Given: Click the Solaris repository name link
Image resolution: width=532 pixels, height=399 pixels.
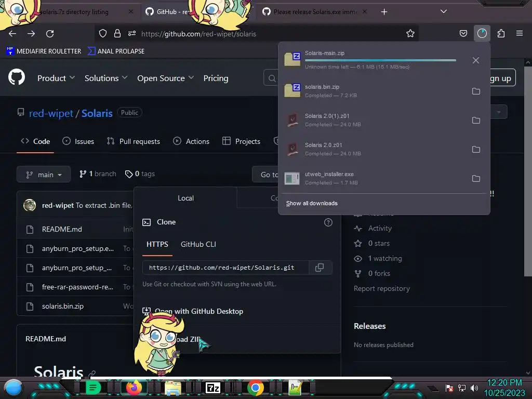Looking at the screenshot, I should tap(97, 113).
